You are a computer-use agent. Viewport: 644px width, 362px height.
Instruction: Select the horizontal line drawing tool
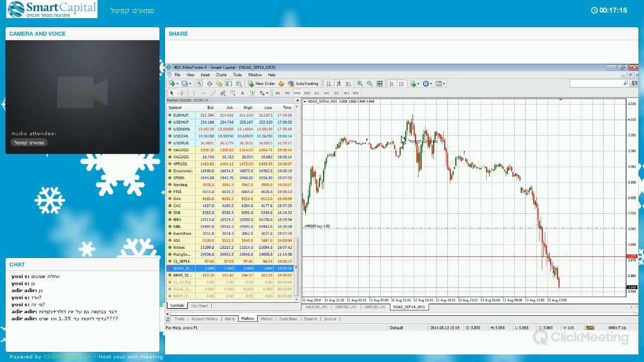click(x=203, y=93)
